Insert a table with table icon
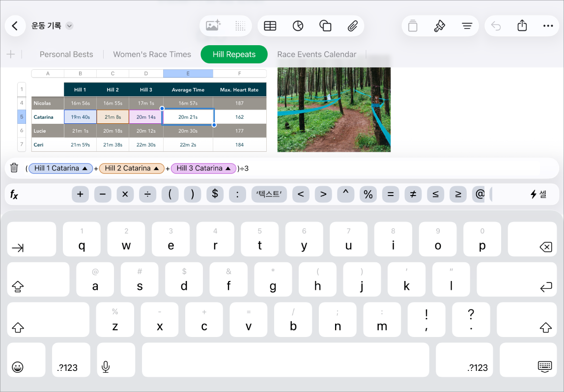 pos(270,26)
